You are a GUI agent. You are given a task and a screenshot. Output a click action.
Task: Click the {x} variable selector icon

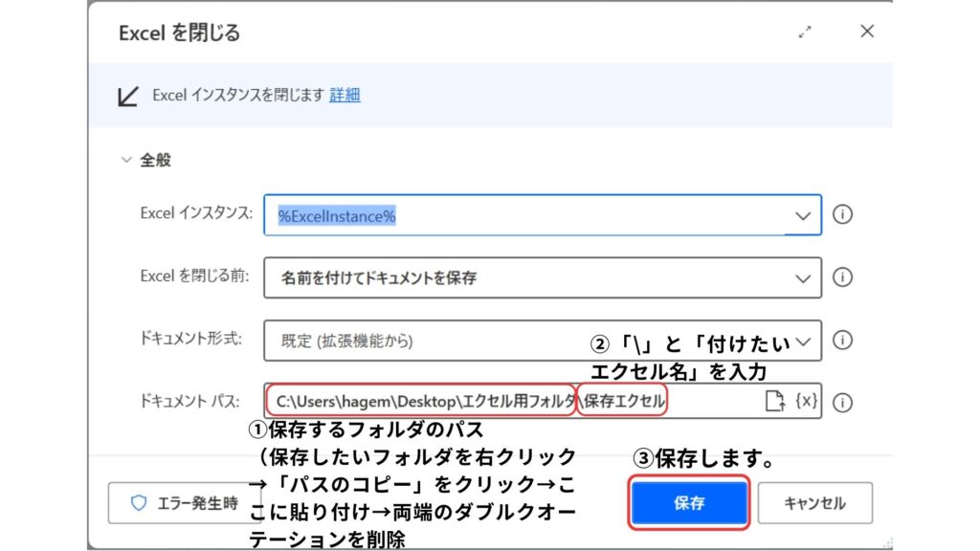click(806, 402)
